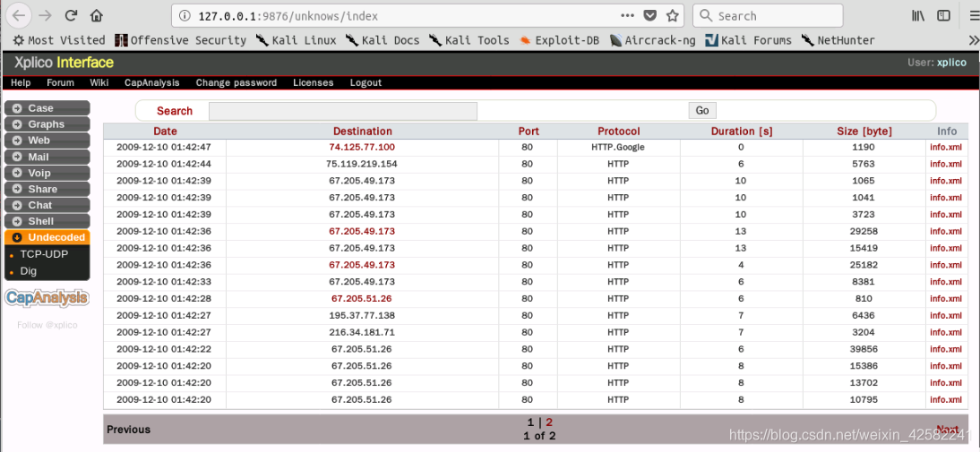
Task: Expand the Graphs sidebar section
Action: click(47, 124)
